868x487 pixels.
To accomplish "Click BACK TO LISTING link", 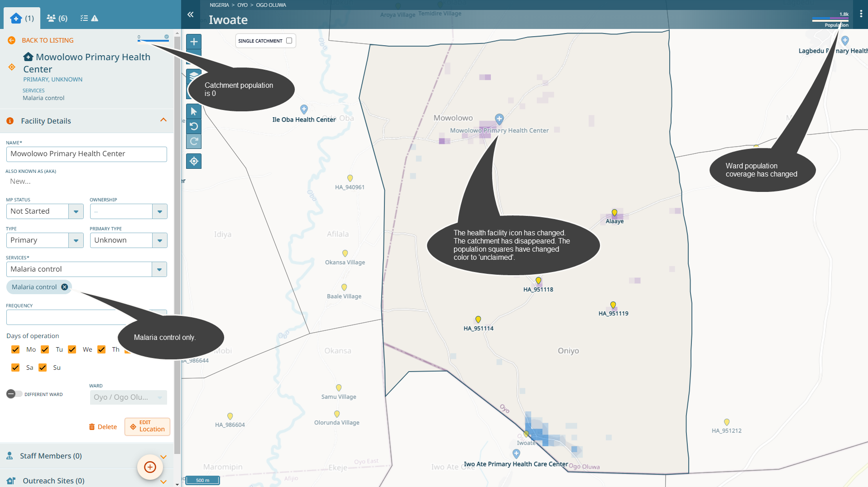I will [x=48, y=40].
